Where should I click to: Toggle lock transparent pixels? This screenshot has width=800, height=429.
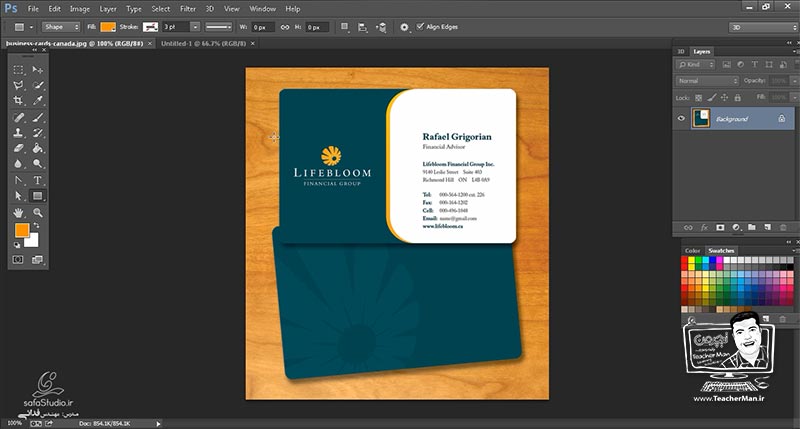[x=698, y=97]
